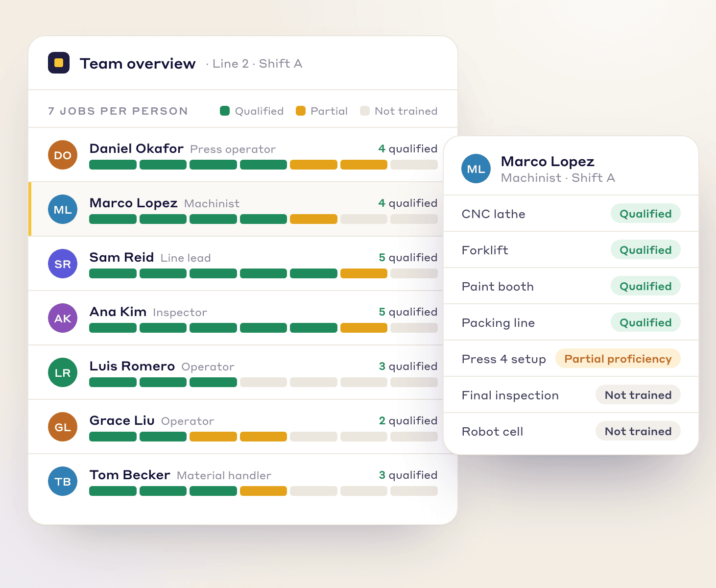Viewport: 716px width, 588px height.
Task: Click the Qualified badge for CNC lathe
Action: (x=645, y=213)
